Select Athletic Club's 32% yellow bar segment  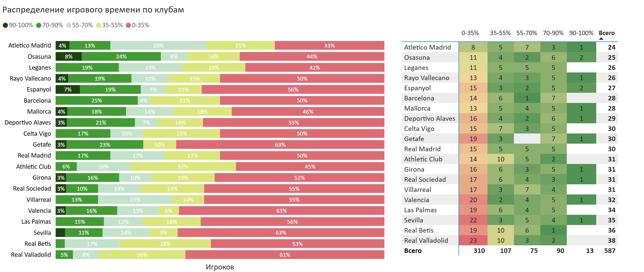click(x=183, y=167)
